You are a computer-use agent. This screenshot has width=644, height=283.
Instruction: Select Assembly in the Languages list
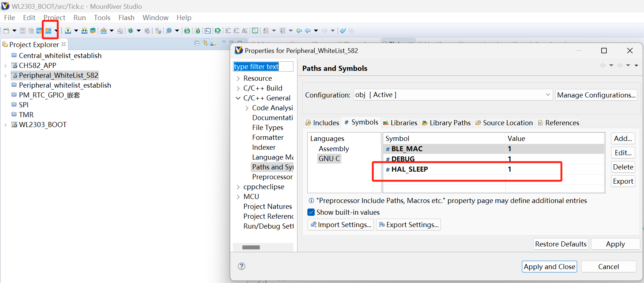(334, 149)
